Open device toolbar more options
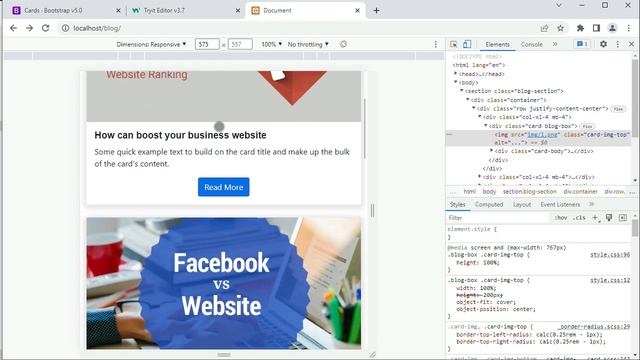640x360 pixels. click(436, 44)
